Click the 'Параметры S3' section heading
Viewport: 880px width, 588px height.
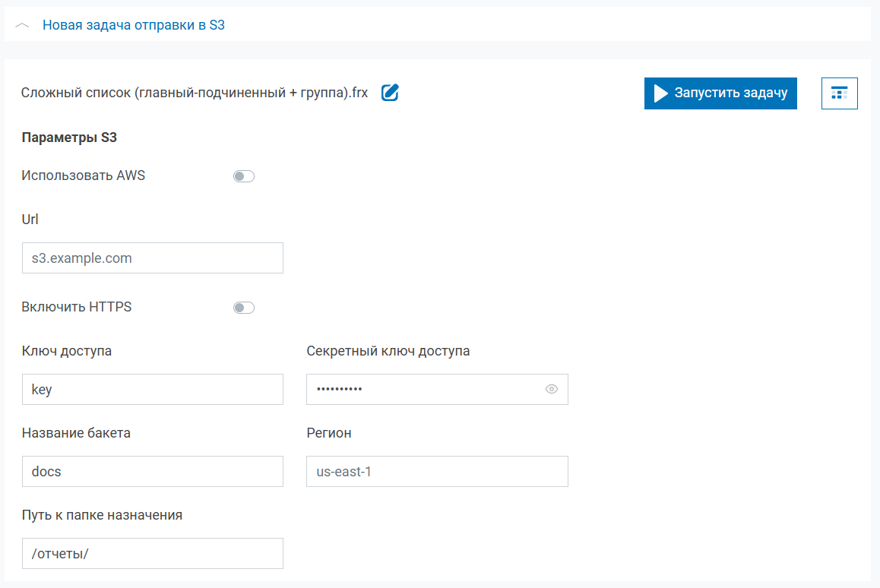(x=69, y=138)
